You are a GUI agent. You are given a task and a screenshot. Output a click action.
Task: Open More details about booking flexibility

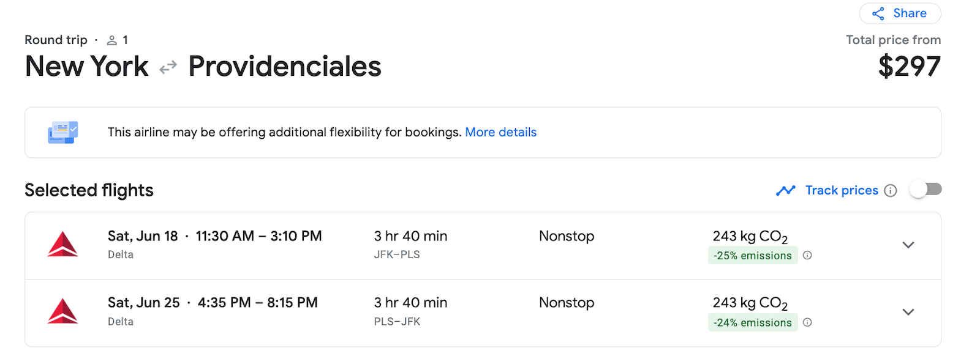[x=500, y=132]
